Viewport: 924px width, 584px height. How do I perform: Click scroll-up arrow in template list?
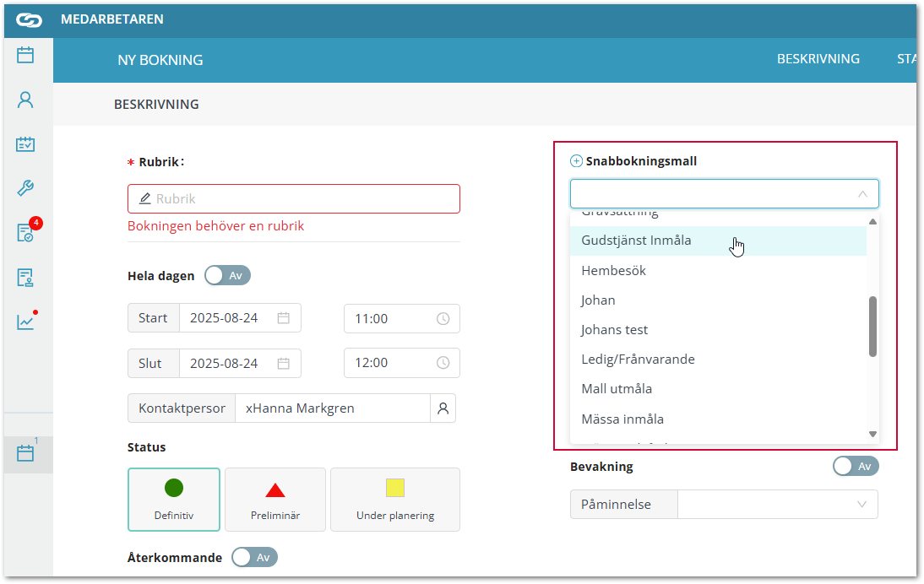coord(872,221)
